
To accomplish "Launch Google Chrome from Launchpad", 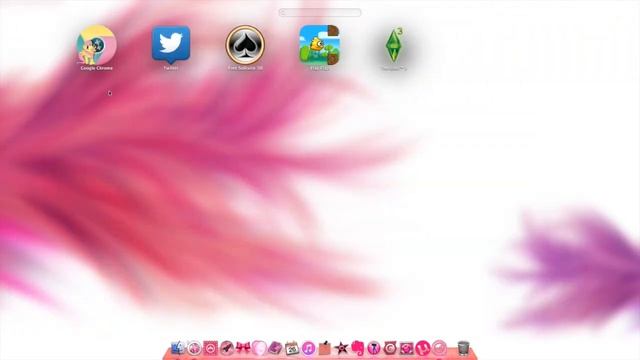I will point(96,45).
